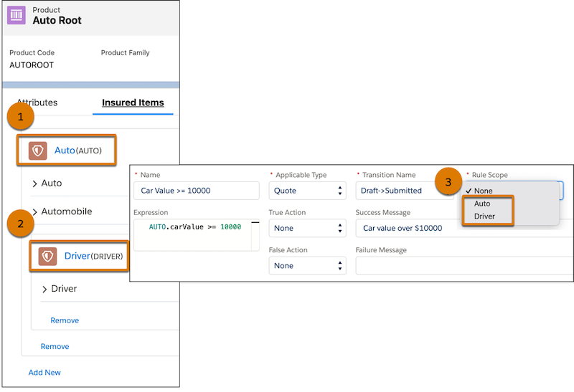Click Remove under the Auto item

tap(55, 346)
